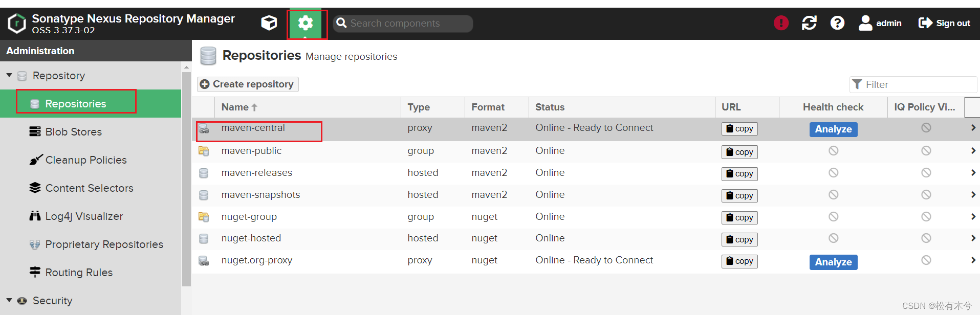The image size is (980, 315).
Task: Click the Cleanup Policies broom icon
Action: (x=35, y=160)
